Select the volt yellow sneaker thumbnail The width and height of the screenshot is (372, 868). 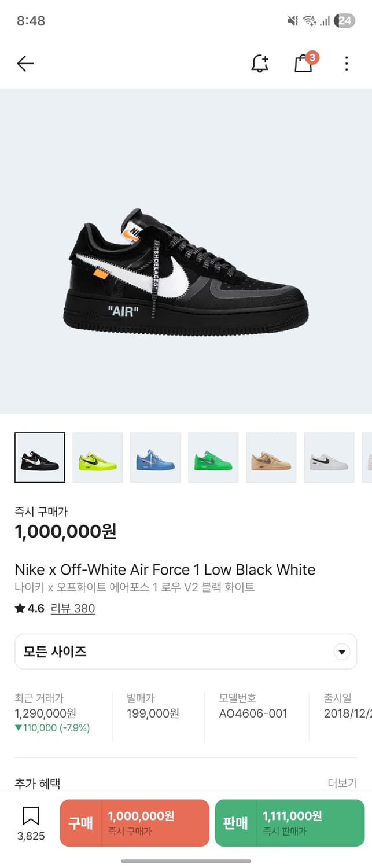pos(98,458)
